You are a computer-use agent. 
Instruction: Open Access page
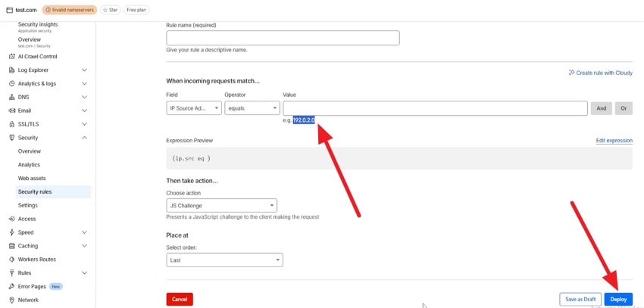pos(27,219)
